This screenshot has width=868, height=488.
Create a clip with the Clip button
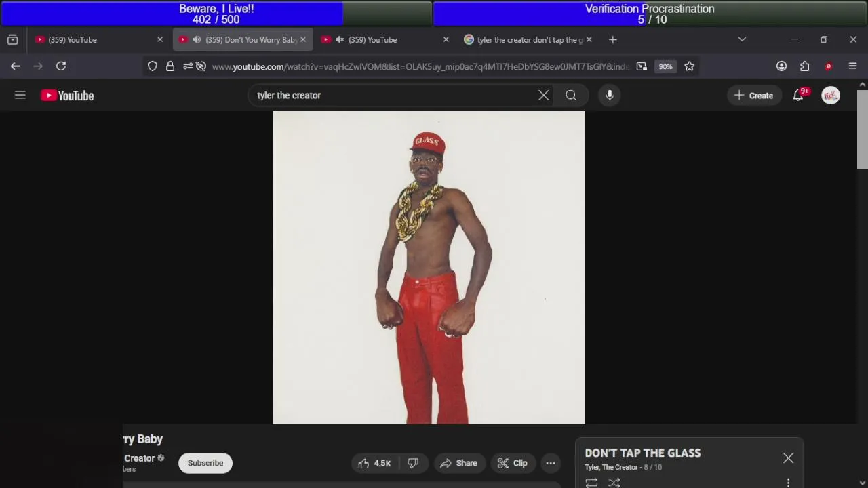point(512,463)
